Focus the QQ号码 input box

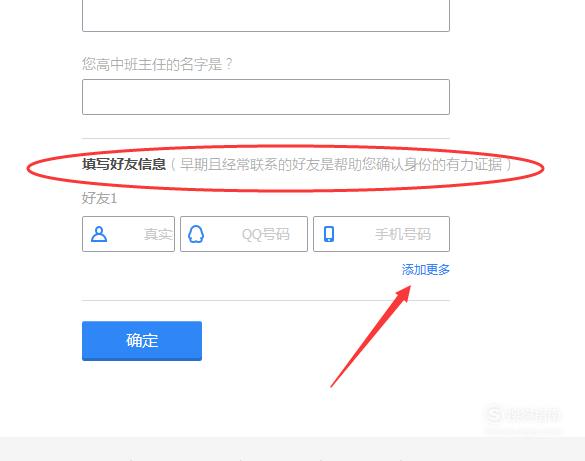click(x=244, y=234)
